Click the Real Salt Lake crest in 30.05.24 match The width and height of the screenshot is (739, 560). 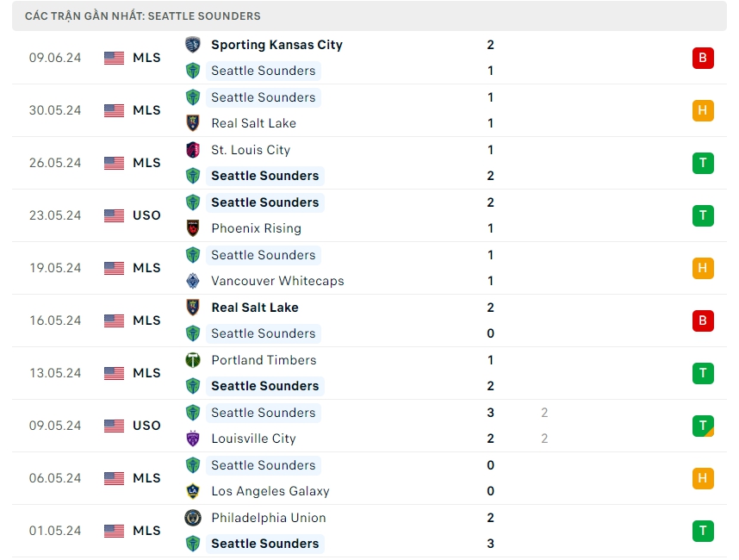click(193, 123)
